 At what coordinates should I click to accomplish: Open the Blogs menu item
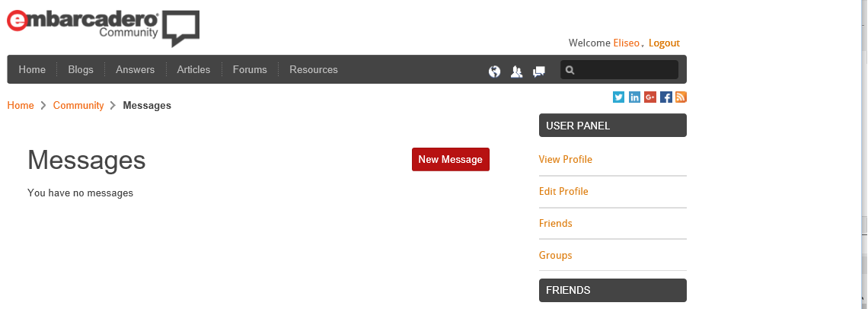coord(81,69)
